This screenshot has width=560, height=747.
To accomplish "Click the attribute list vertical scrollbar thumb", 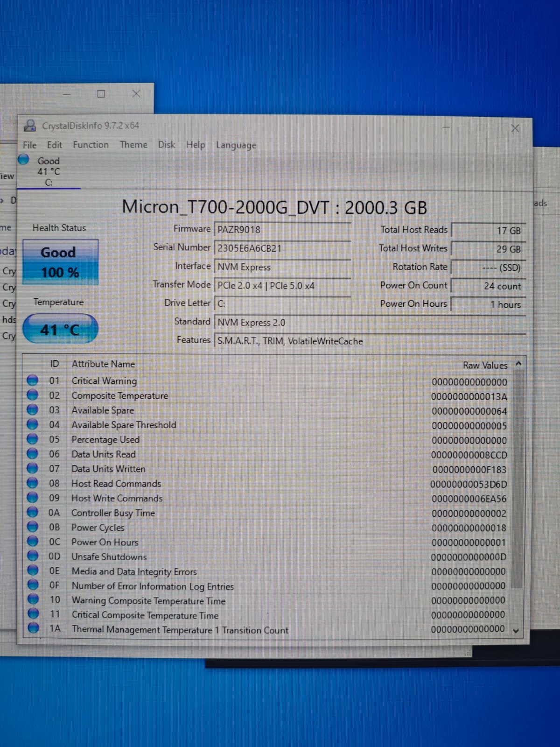I will [517, 479].
